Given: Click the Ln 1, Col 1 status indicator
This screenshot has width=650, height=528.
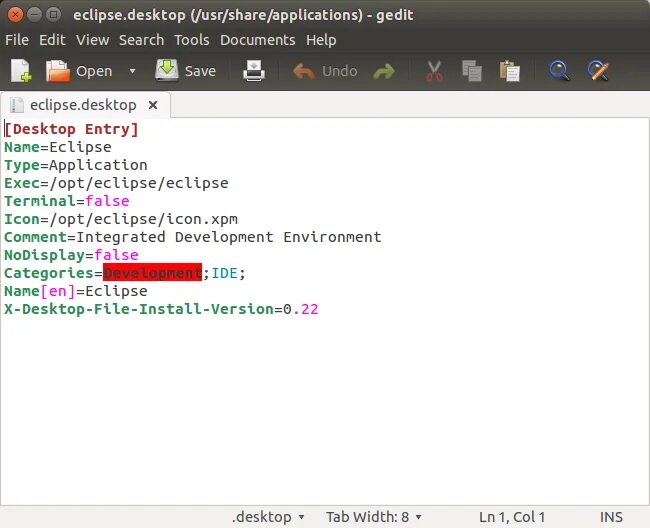Looking at the screenshot, I should (x=512, y=517).
